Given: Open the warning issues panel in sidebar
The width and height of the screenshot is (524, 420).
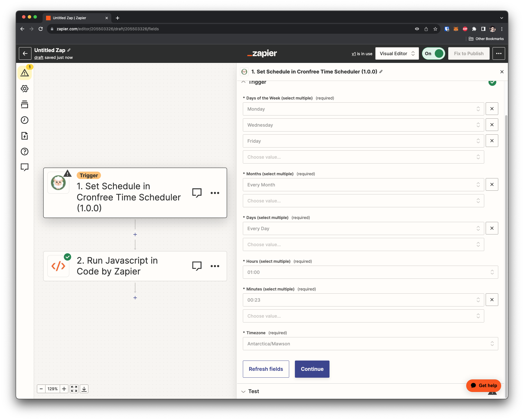Looking at the screenshot, I should (x=25, y=73).
